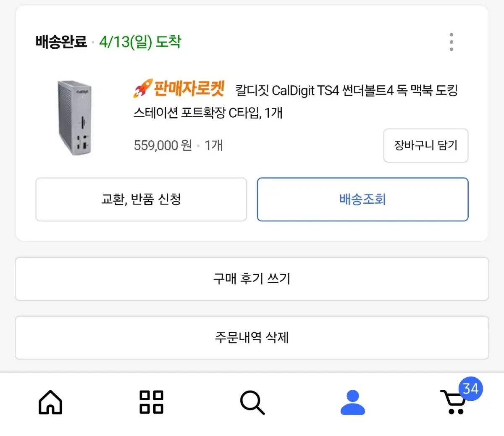Open the three-dot more options menu

(x=451, y=42)
